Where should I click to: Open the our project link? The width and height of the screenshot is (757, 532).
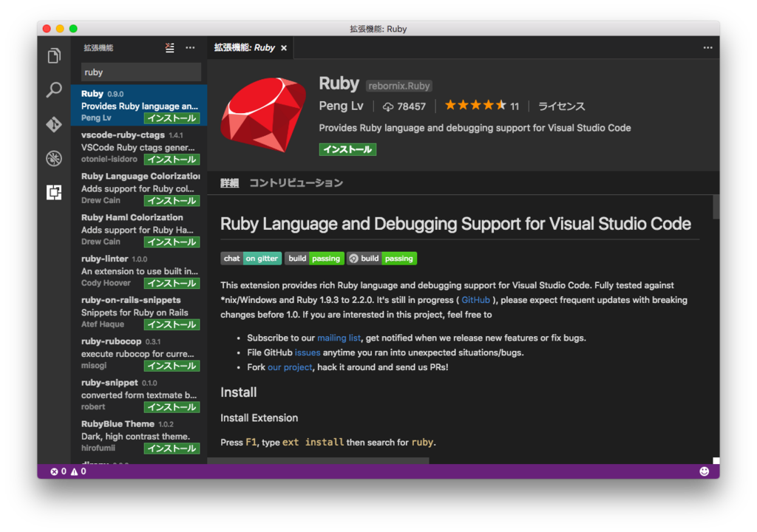click(x=290, y=367)
